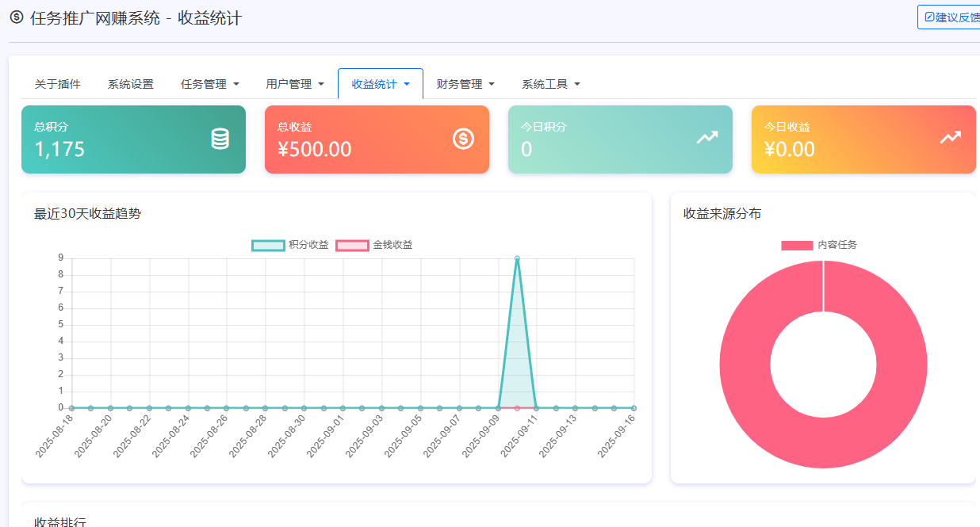The height and width of the screenshot is (527, 980).
Task: Open the 用户管理 dropdown
Action: (x=295, y=82)
